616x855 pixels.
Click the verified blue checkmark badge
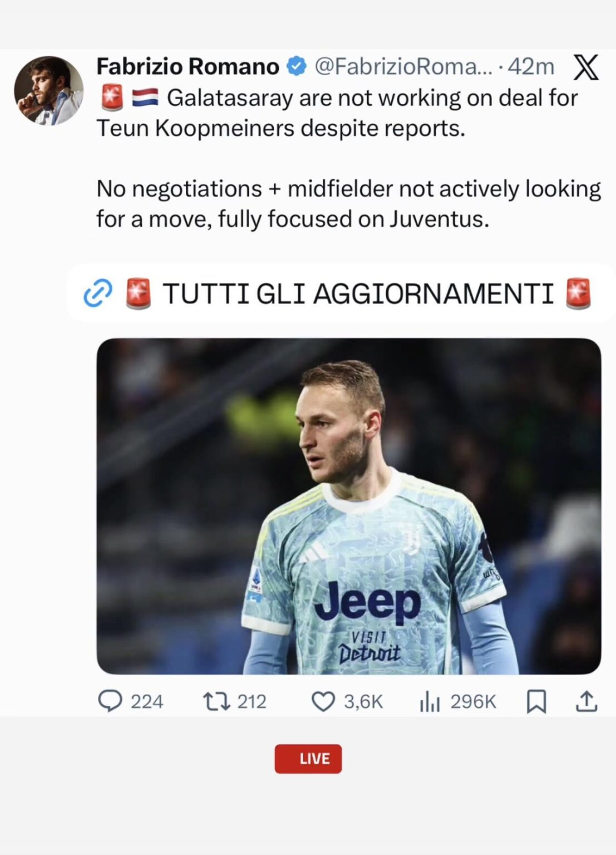[295, 66]
